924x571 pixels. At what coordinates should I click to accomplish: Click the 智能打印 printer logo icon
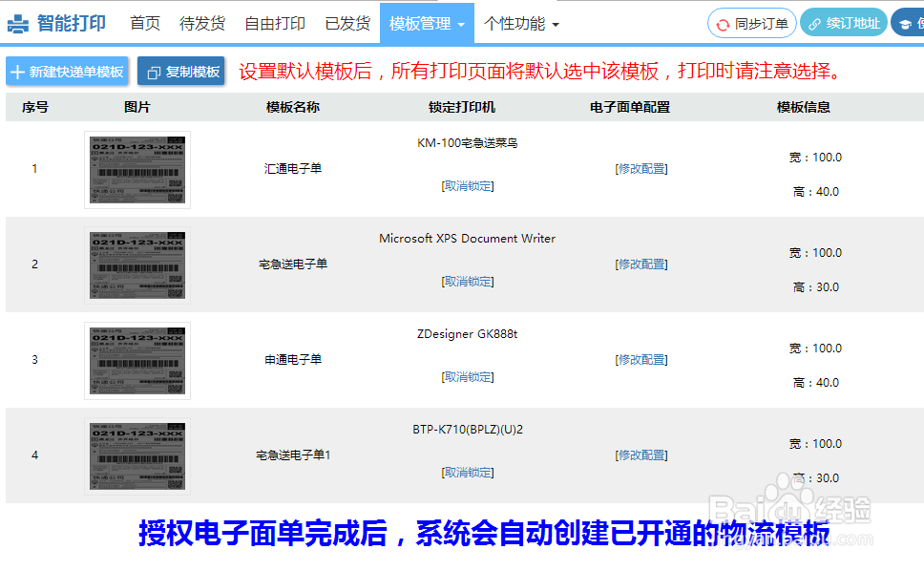coord(18,24)
